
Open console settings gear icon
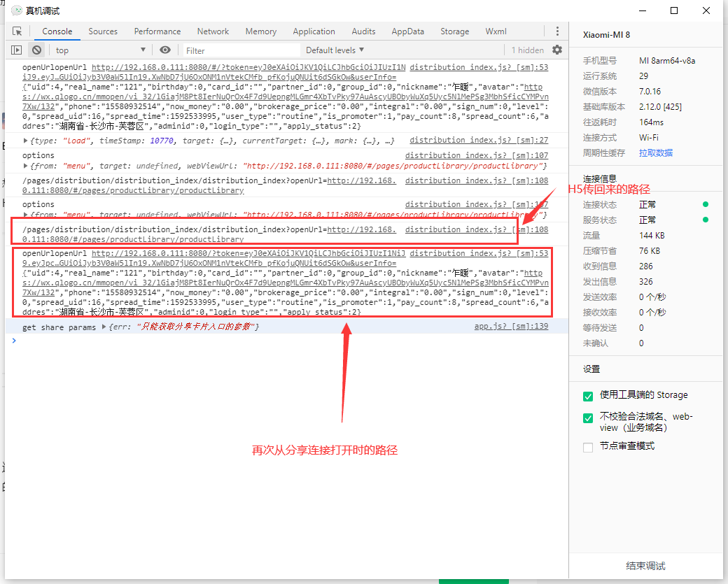point(557,50)
